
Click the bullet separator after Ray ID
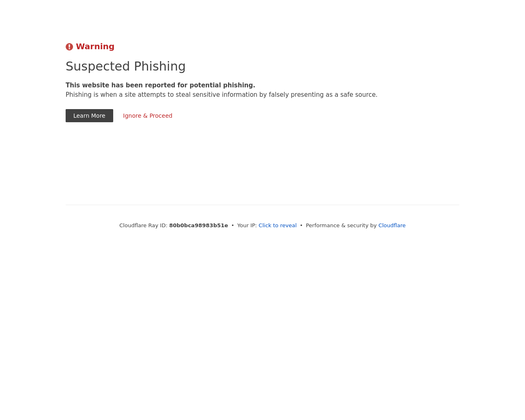233,225
